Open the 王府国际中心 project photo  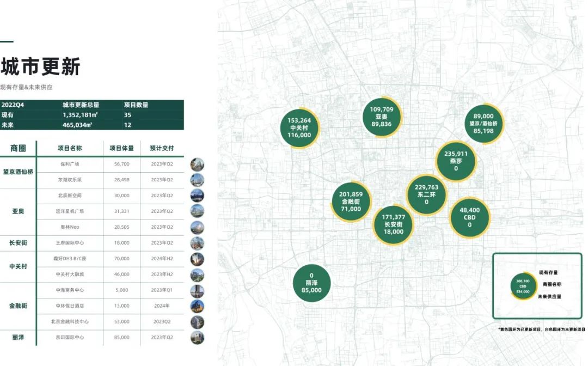point(197,243)
